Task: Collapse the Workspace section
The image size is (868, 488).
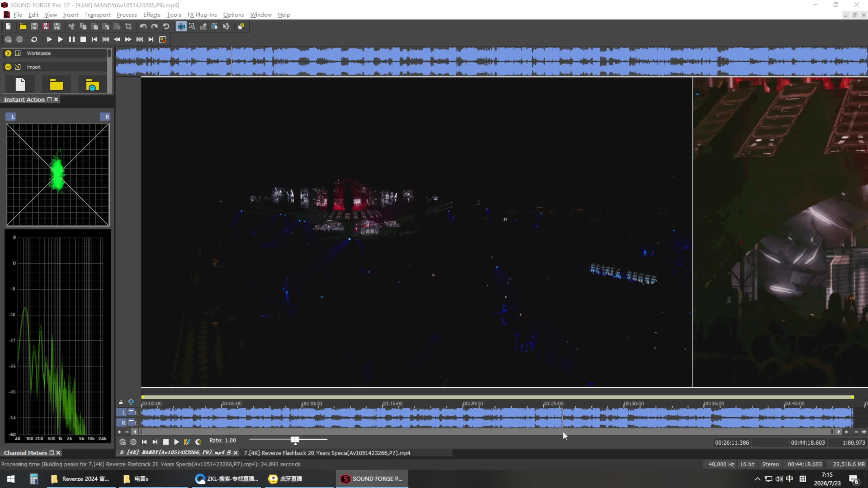Action: pos(8,53)
